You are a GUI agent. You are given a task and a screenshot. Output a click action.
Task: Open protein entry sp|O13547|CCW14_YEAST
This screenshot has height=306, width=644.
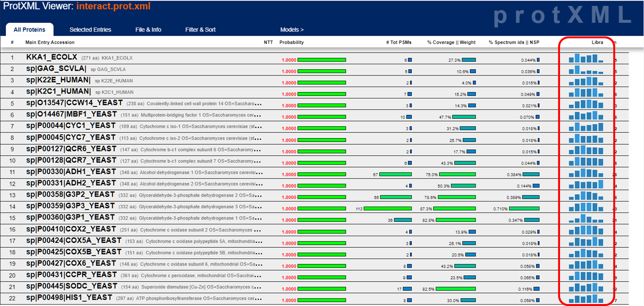tap(75, 103)
